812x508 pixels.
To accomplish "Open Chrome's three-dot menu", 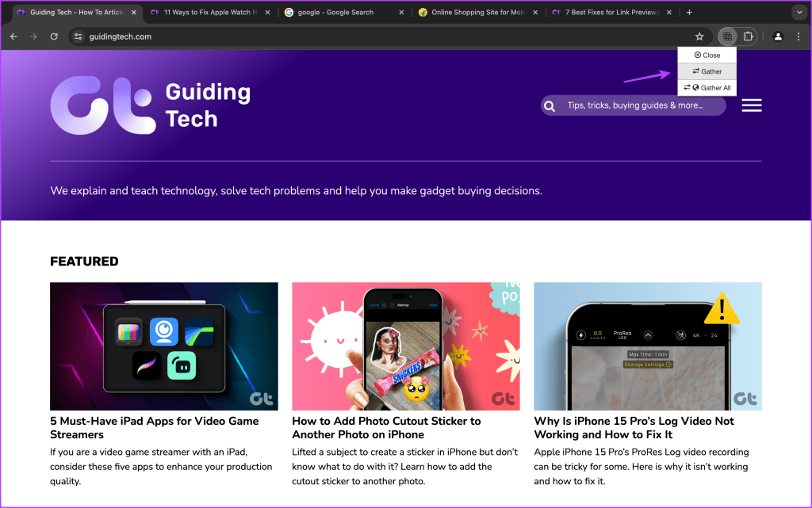I will point(799,36).
